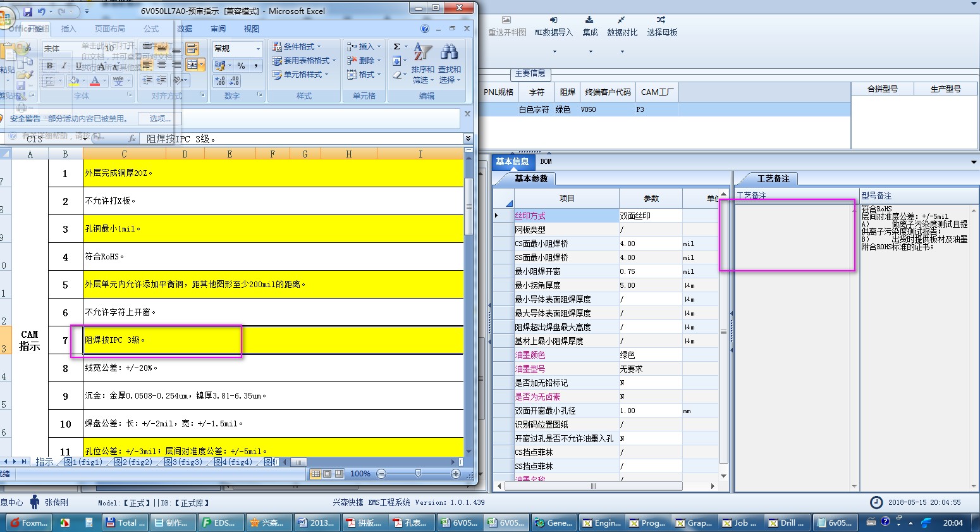Click yellow fill color bucket icon
The image size is (980, 532).
tap(74, 81)
